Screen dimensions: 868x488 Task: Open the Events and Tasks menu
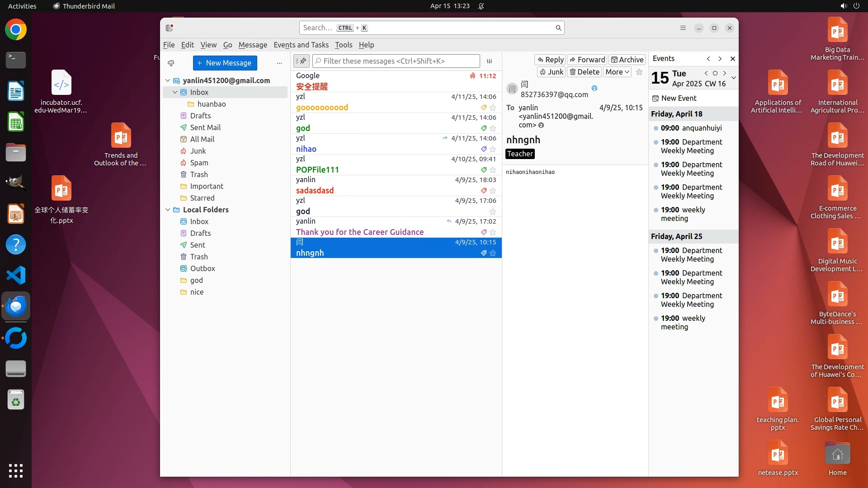pyautogui.click(x=301, y=45)
